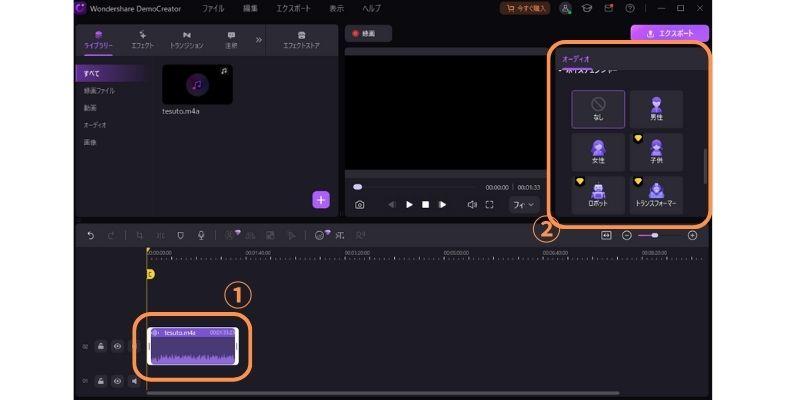Mute the bottom track with the speaker icon
The width and height of the screenshot is (800, 400).
[x=135, y=381]
